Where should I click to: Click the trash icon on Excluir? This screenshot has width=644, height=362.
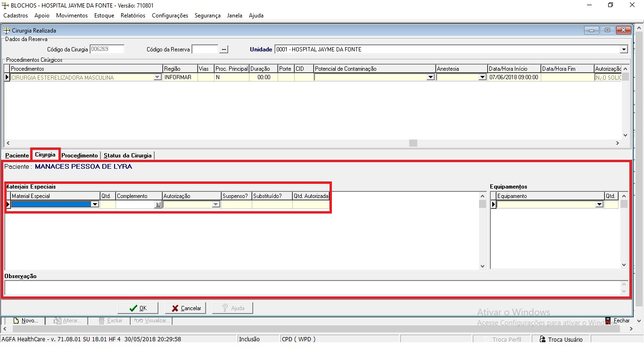point(101,321)
